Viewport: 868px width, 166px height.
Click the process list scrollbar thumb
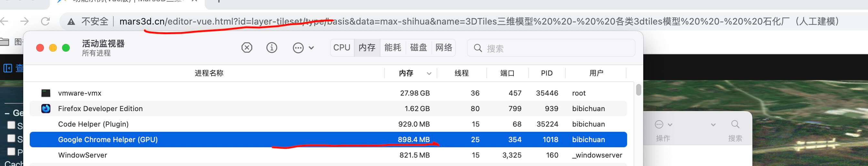click(x=638, y=90)
